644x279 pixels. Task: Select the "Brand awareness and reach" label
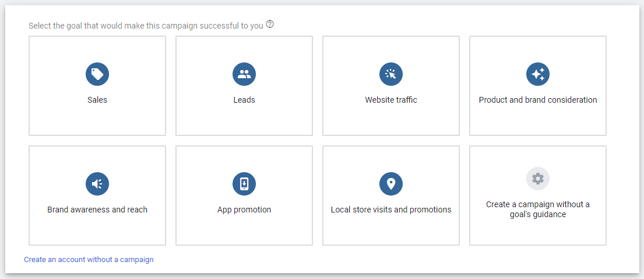(97, 210)
